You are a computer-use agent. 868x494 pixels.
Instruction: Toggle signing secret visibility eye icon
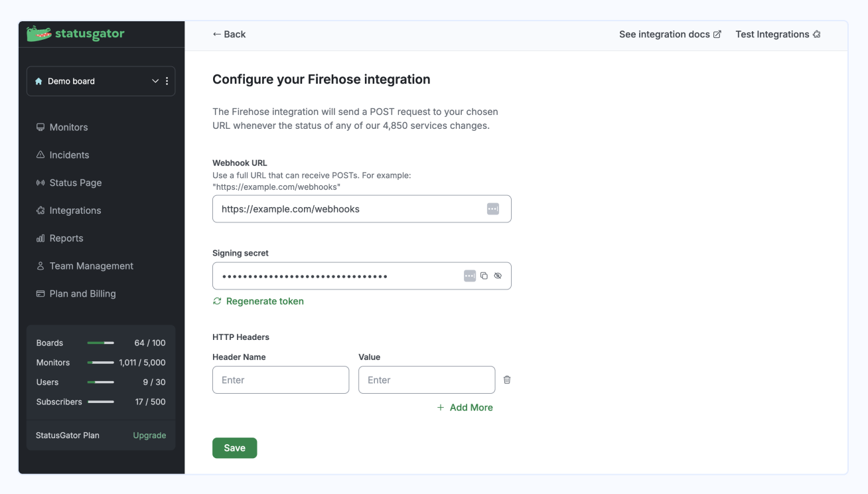point(498,276)
